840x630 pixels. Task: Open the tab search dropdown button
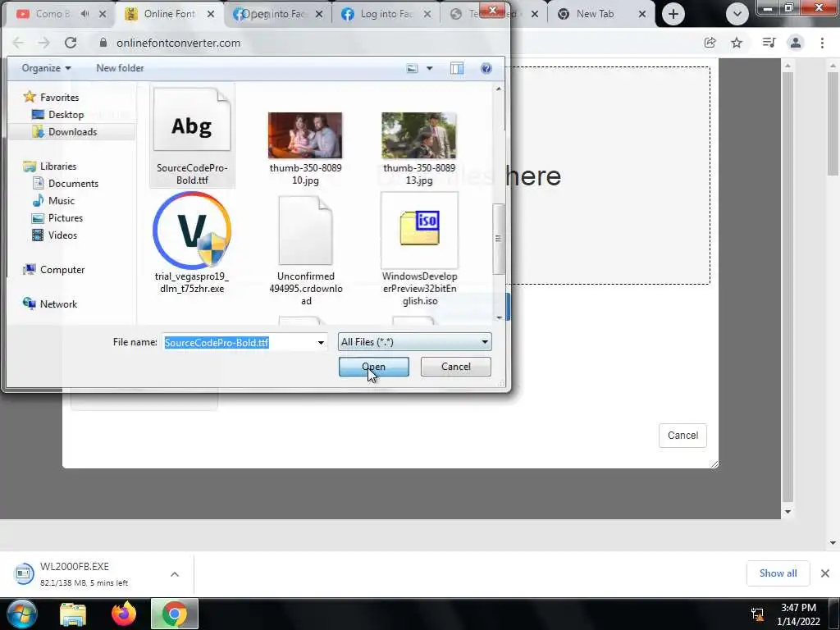737,14
